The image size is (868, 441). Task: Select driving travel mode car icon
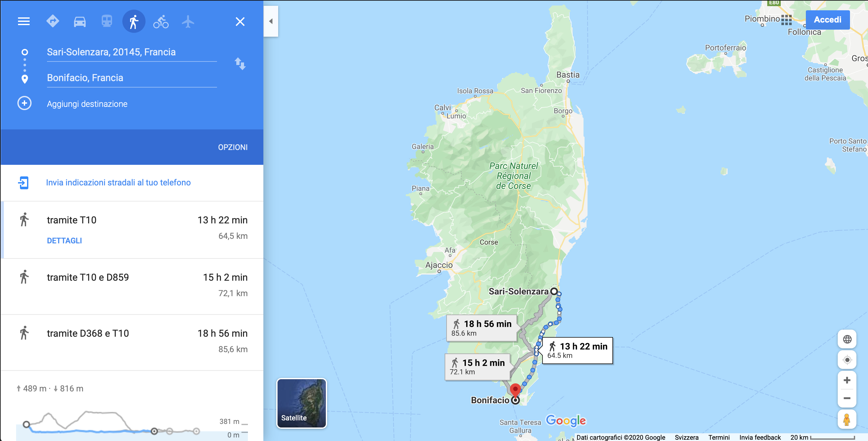tap(80, 22)
